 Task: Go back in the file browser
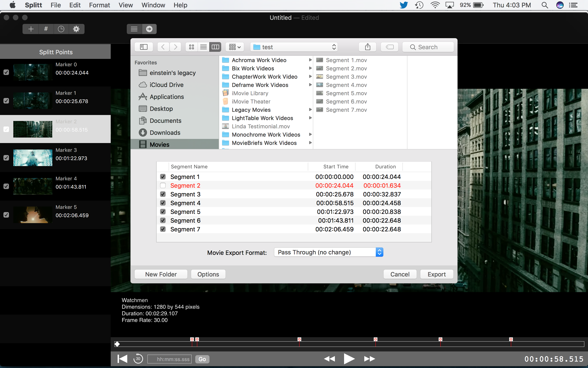point(163,47)
